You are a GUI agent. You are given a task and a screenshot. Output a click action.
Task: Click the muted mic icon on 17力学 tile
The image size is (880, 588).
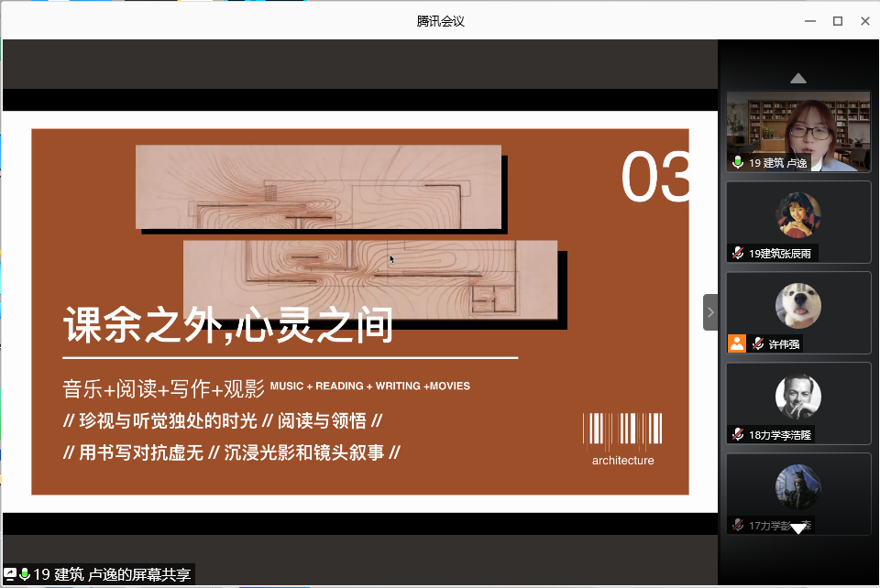coord(738,525)
